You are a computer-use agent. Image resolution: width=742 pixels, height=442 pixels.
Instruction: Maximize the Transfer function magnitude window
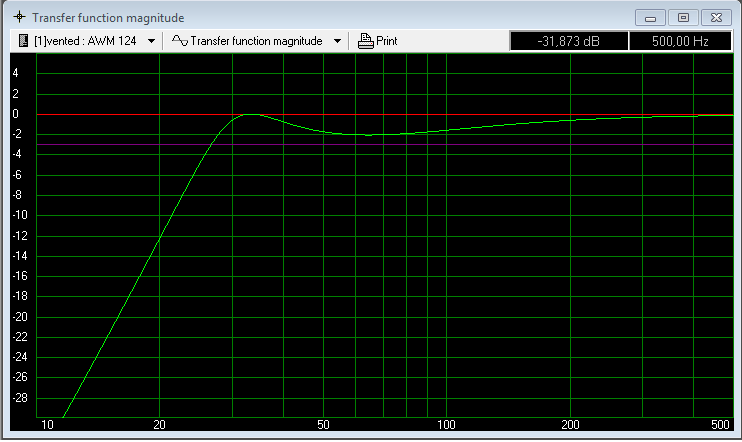click(x=683, y=17)
